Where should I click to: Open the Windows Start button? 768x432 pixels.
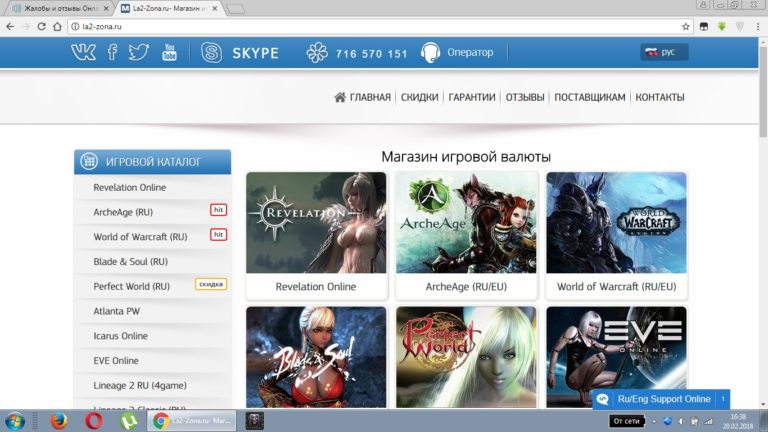point(15,421)
